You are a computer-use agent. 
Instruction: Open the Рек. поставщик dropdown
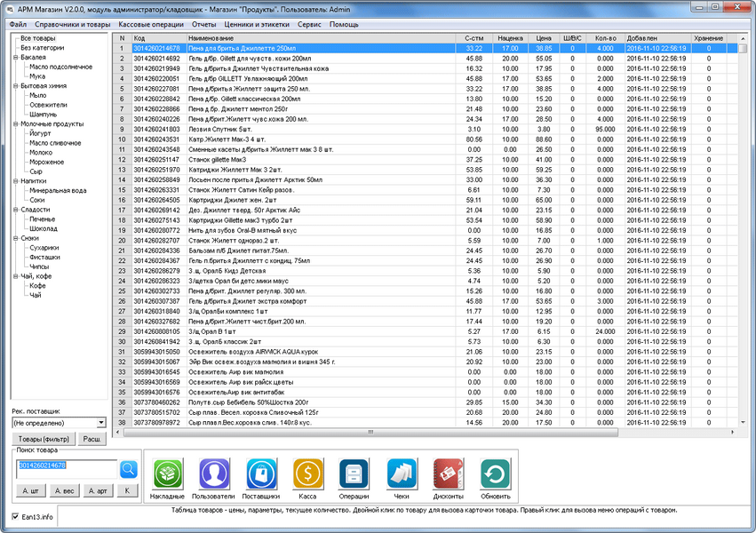coord(100,423)
